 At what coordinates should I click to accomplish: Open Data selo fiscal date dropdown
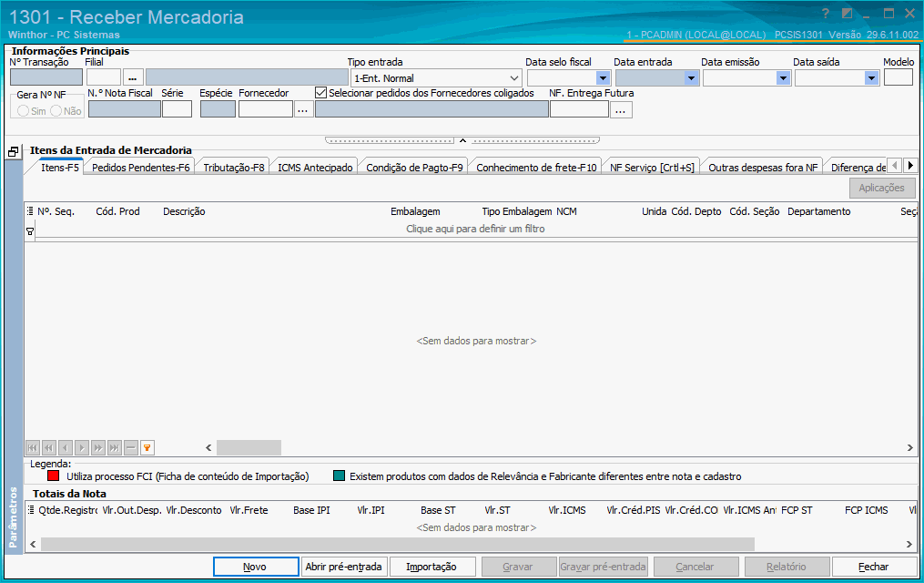coord(603,77)
